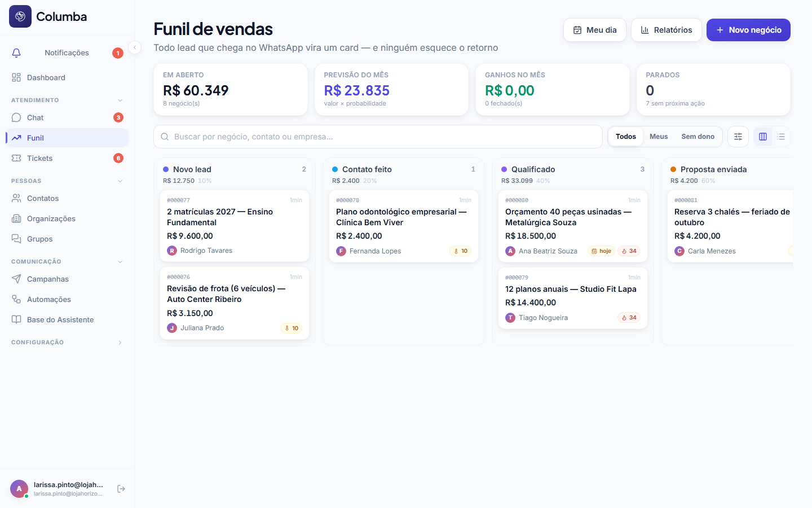
Task: Click the Tickets icon in the sidebar
Action: [16, 158]
